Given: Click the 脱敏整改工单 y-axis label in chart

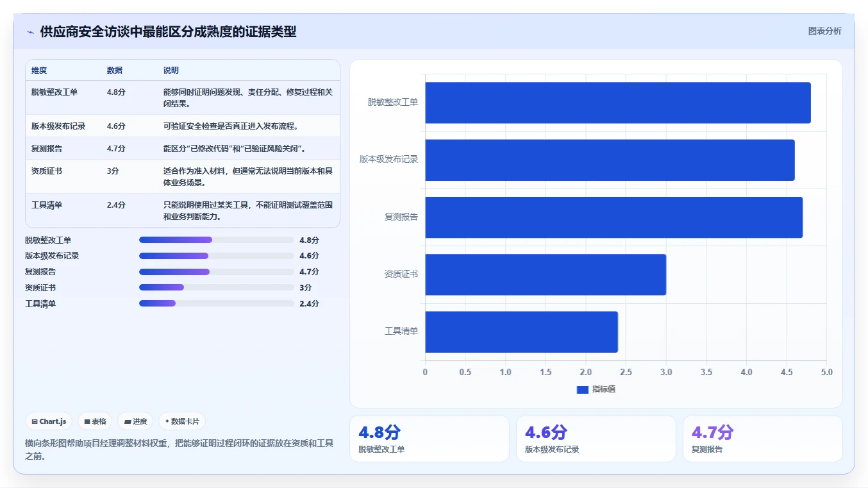Looking at the screenshot, I should click(393, 102).
